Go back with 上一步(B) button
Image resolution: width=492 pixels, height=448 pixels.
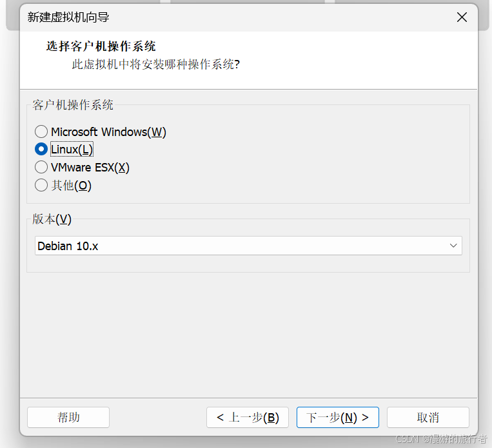(x=248, y=418)
